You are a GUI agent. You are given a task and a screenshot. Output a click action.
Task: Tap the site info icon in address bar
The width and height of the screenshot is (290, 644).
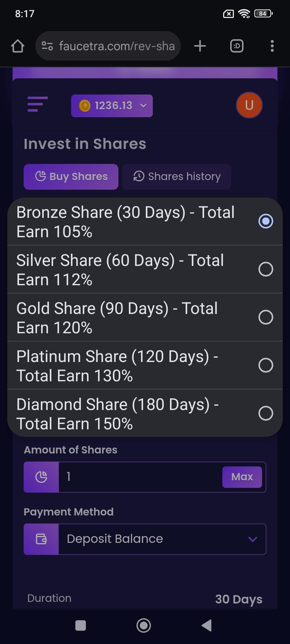(x=47, y=46)
